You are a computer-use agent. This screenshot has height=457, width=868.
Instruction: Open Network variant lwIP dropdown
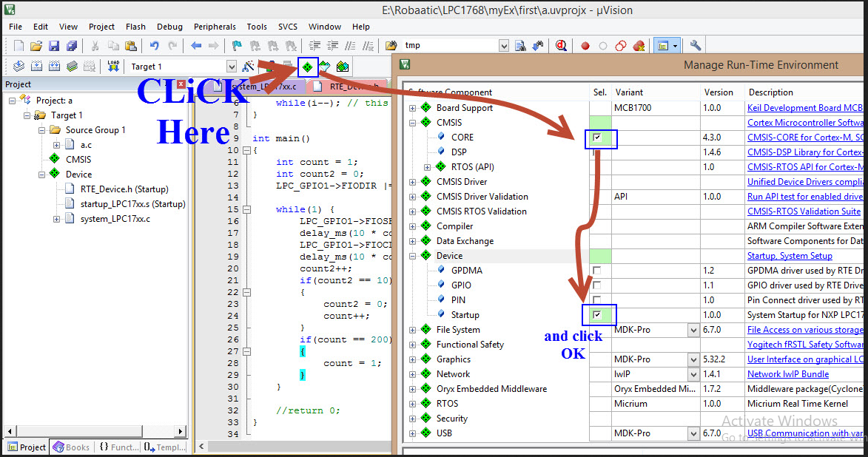(693, 375)
